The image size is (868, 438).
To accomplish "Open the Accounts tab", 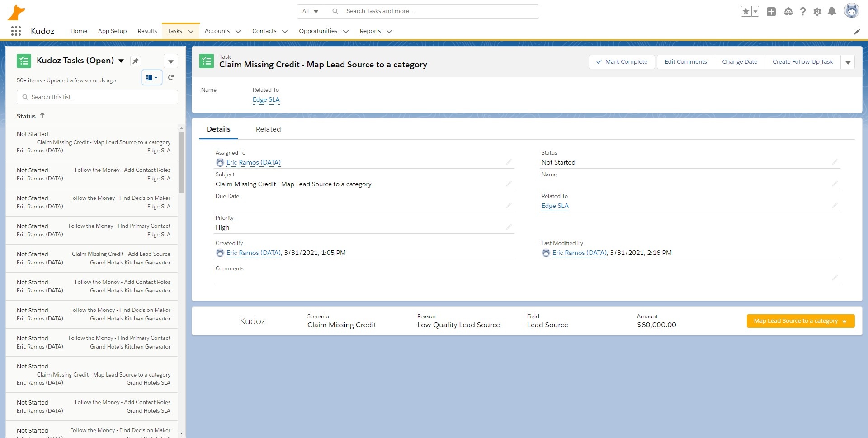I will pos(217,31).
